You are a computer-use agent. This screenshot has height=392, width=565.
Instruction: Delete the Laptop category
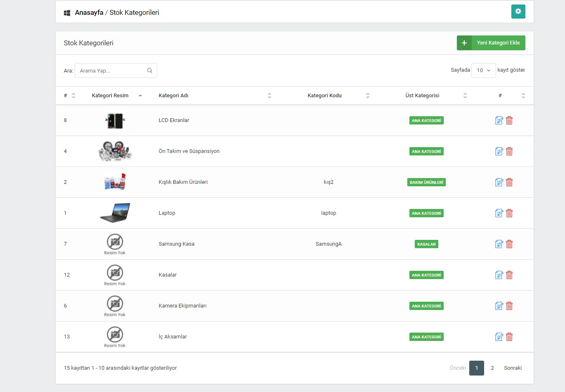pos(509,213)
